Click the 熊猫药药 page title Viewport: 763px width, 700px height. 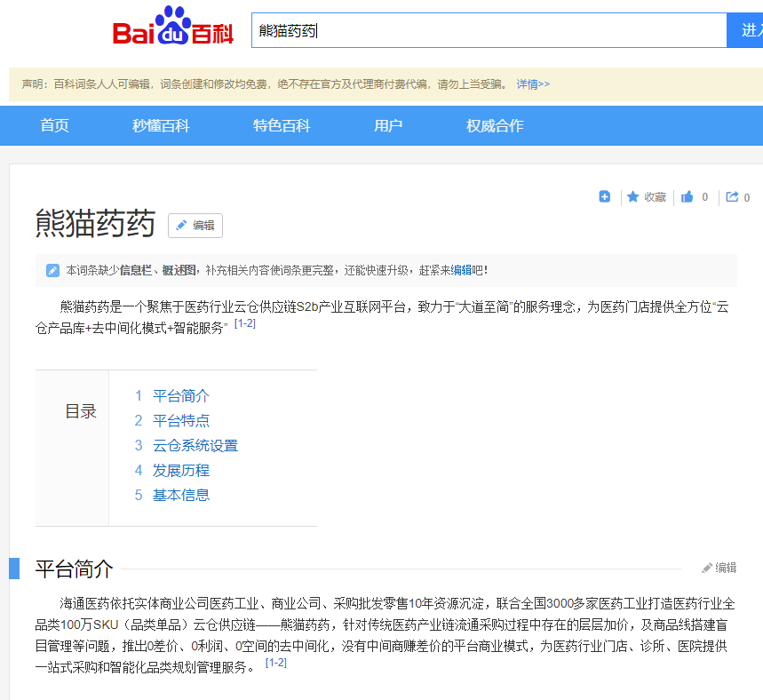coord(95,224)
